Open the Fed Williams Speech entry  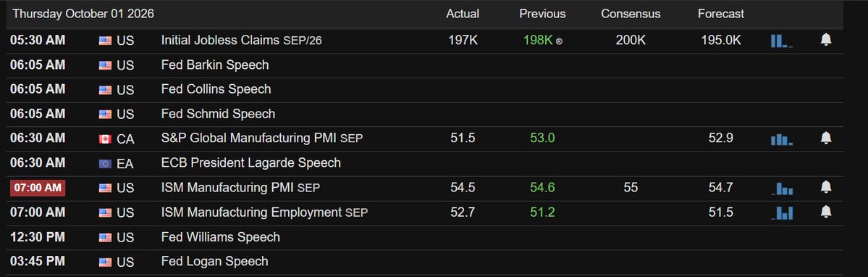tap(220, 237)
